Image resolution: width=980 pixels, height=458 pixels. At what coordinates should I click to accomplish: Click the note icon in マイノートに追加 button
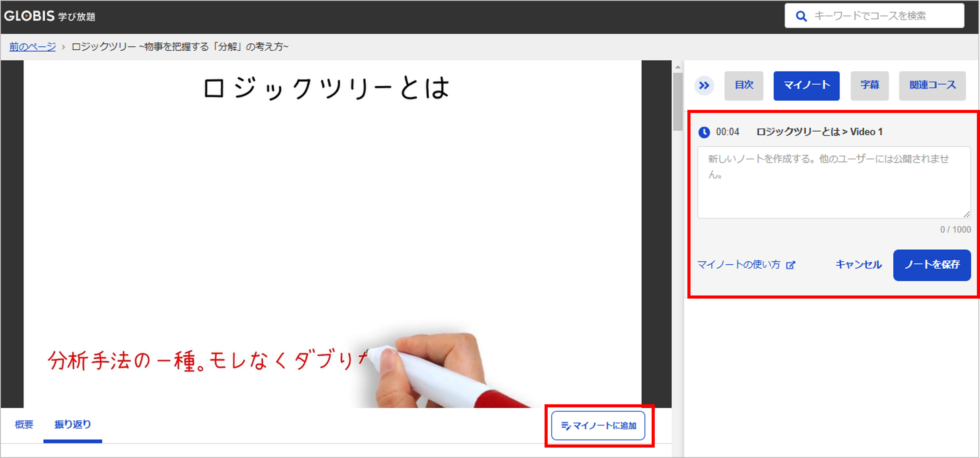pos(566,426)
